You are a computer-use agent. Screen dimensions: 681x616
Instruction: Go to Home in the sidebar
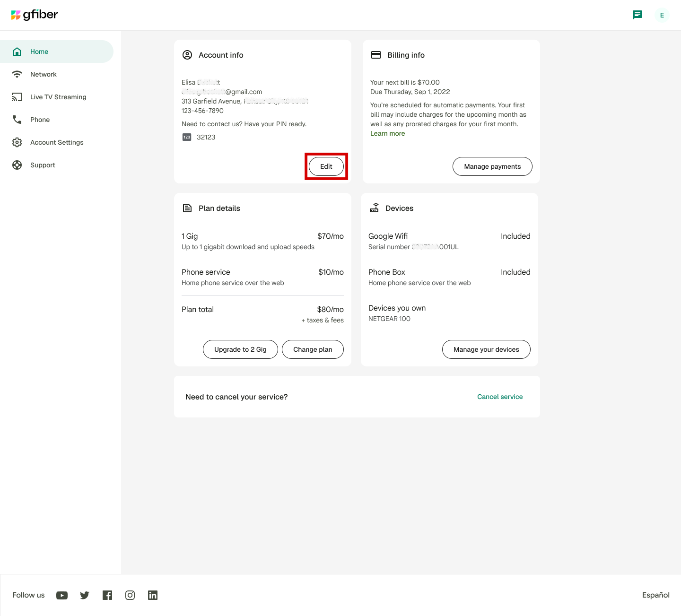coord(57,52)
